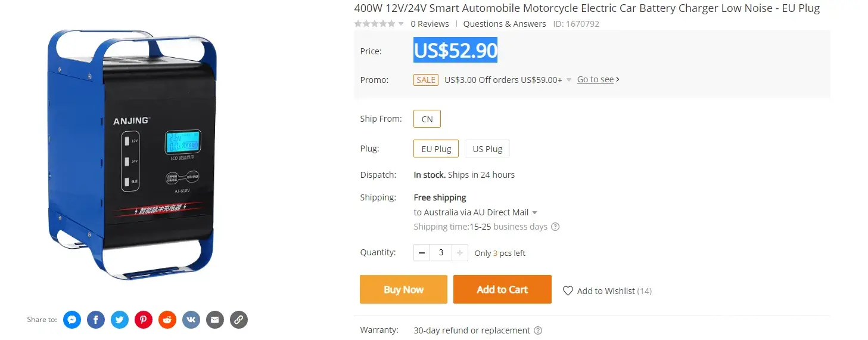Select the US Plug option
This screenshot has width=868, height=340.
487,149
